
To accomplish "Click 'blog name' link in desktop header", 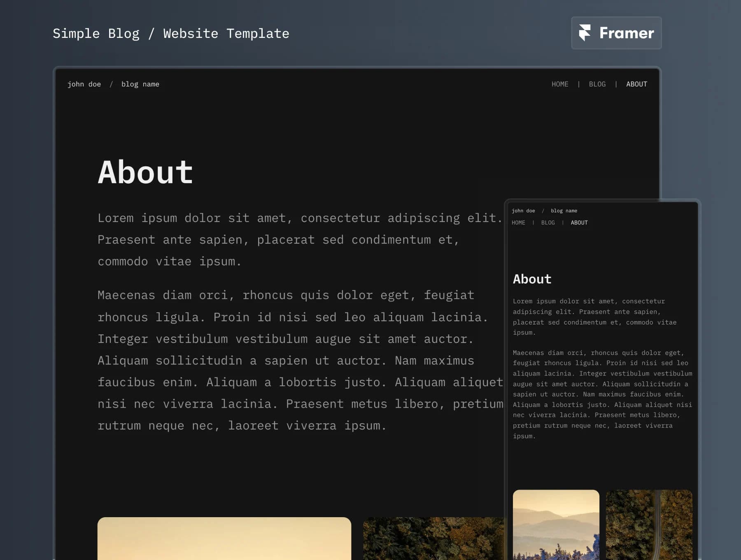I will tap(140, 84).
